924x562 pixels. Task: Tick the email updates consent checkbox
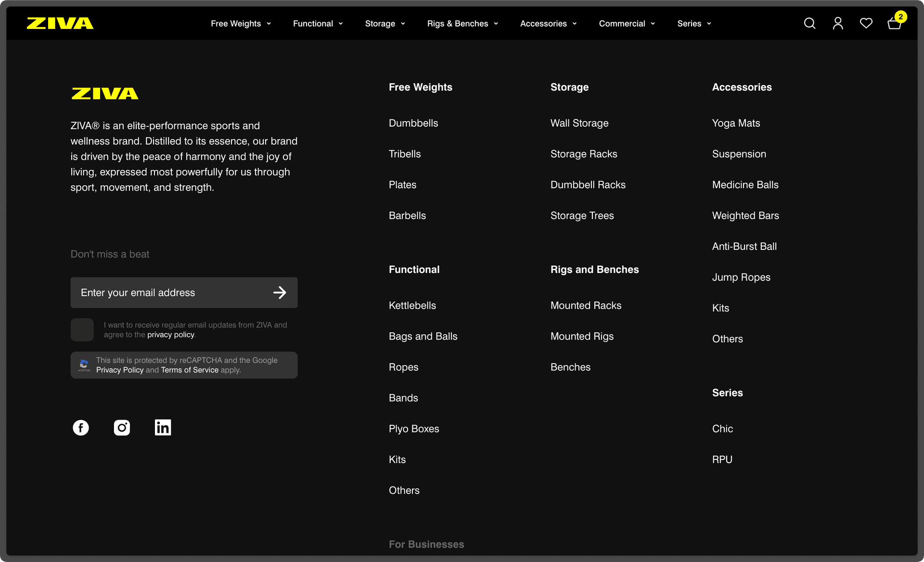[82, 330]
